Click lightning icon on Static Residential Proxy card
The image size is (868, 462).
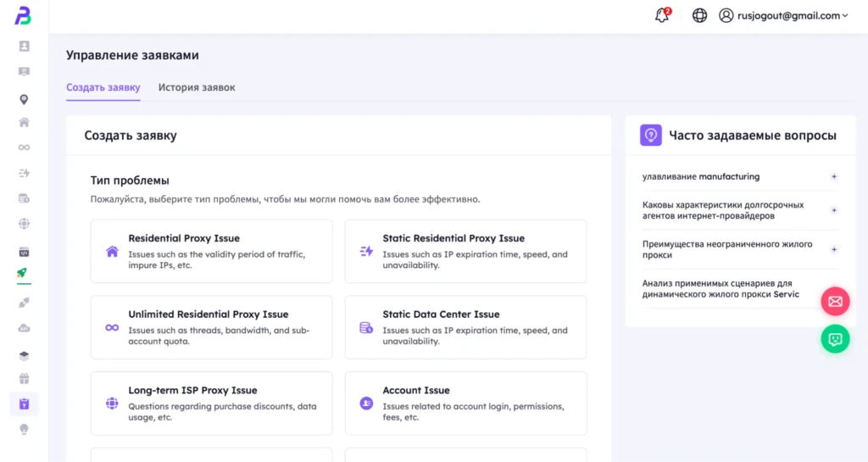point(366,252)
